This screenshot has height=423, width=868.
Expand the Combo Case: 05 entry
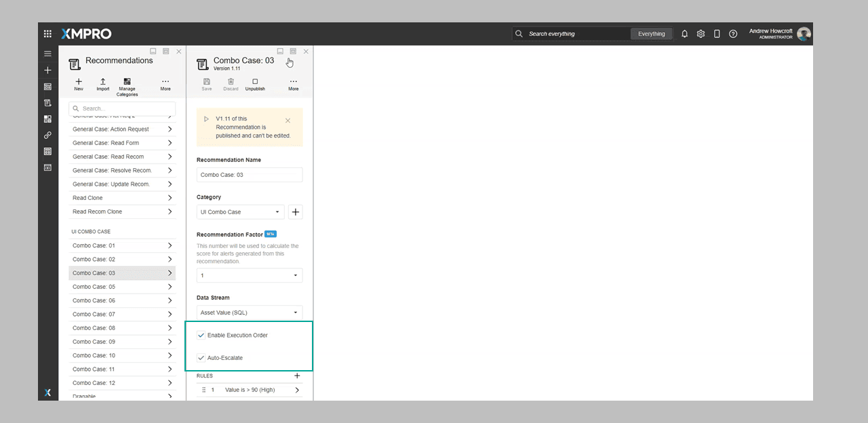click(170, 287)
